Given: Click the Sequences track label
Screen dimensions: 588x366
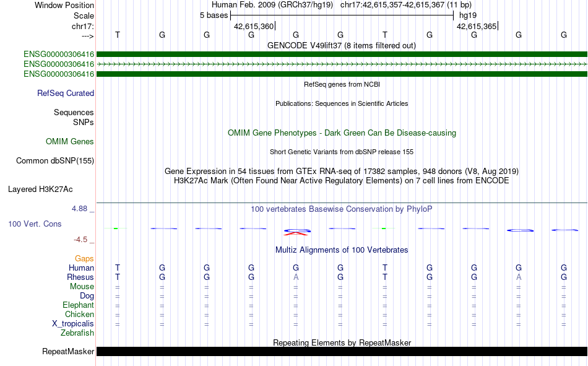Looking at the screenshot, I should (x=74, y=112).
